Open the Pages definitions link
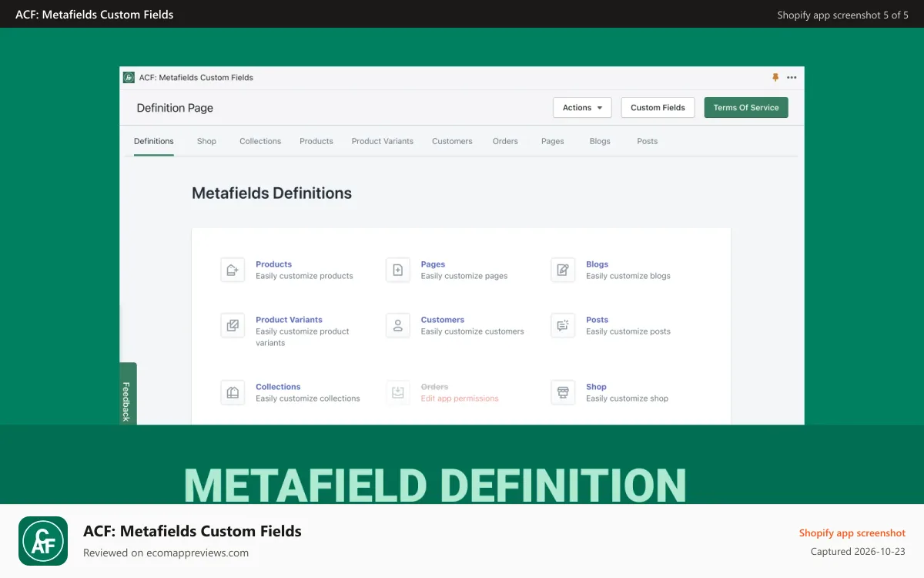924x578 pixels. click(433, 264)
